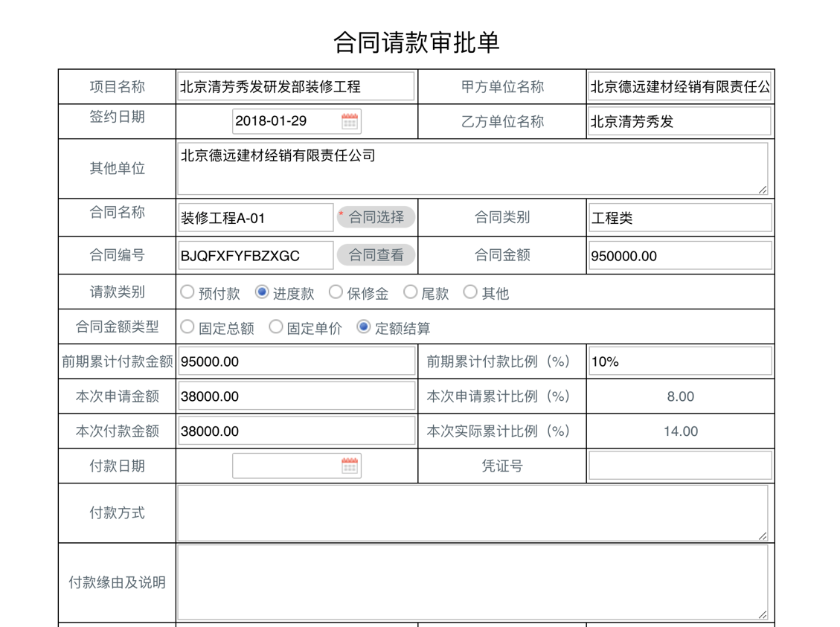Click the 乙方单位名称 field 北京清芳秀发

pos(680,121)
